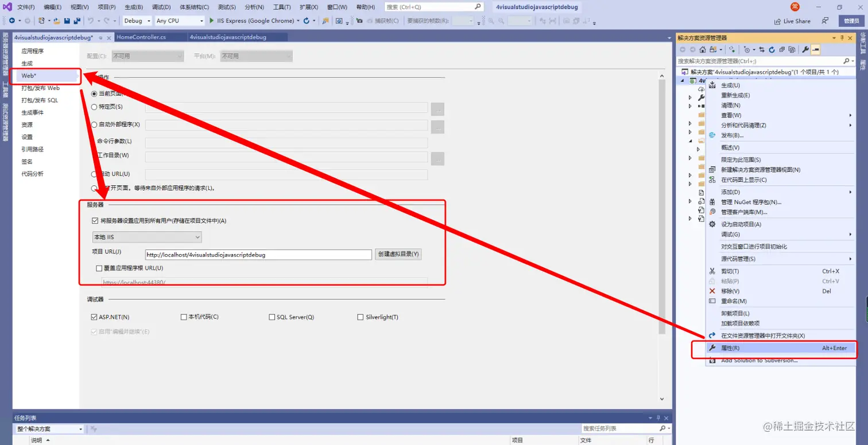The image size is (868, 445).
Task: Open the 调试(D) menu in the menu bar
Action: pos(161,7)
